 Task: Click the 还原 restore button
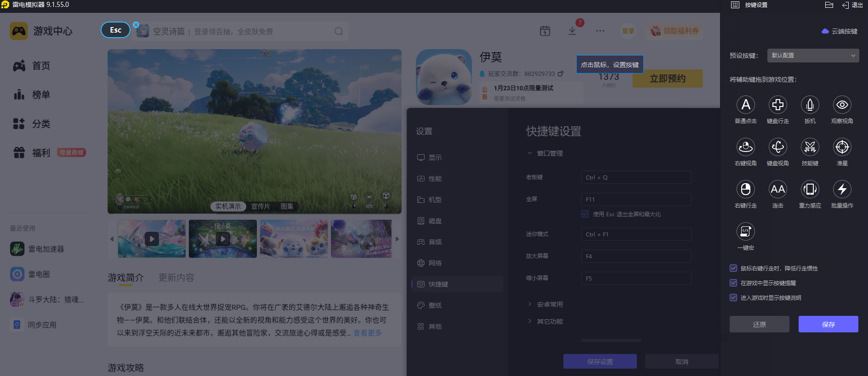(759, 324)
